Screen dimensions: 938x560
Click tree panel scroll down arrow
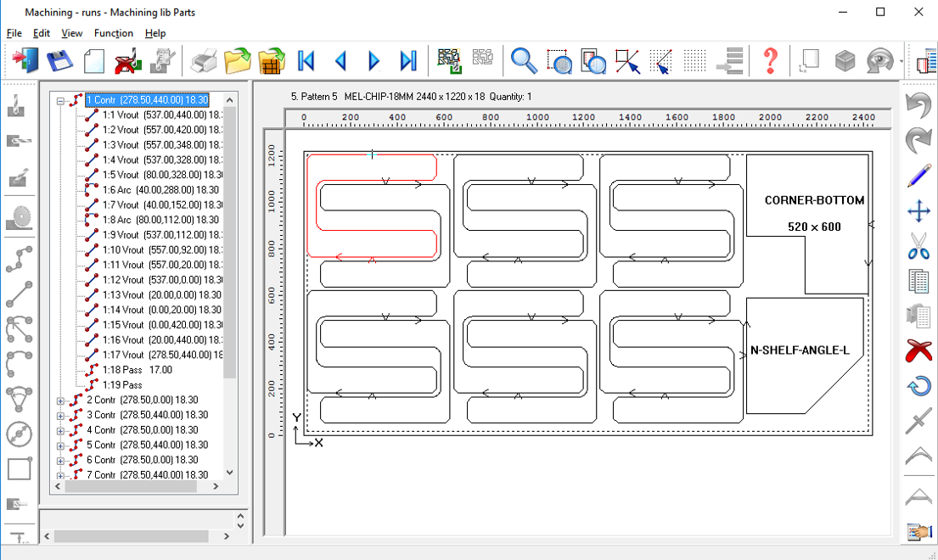click(x=230, y=473)
